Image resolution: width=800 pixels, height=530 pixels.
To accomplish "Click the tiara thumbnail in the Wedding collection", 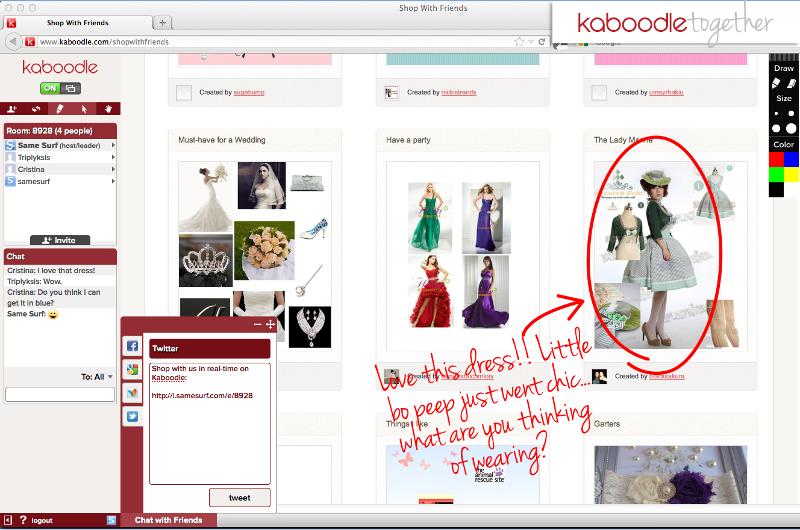I will point(206,260).
